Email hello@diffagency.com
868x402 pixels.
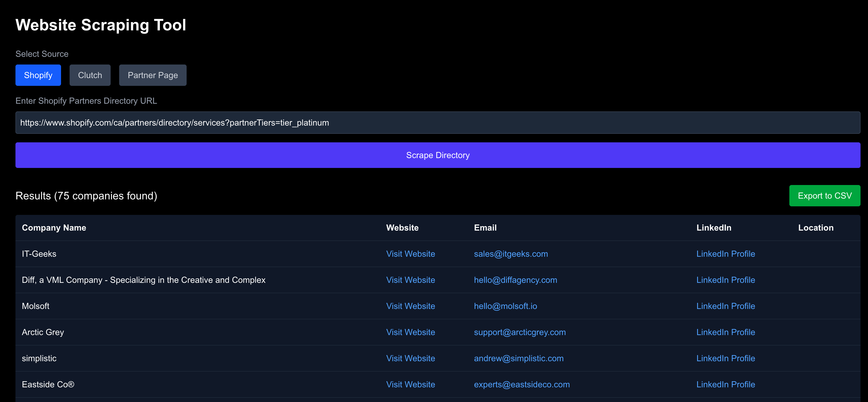tap(515, 280)
